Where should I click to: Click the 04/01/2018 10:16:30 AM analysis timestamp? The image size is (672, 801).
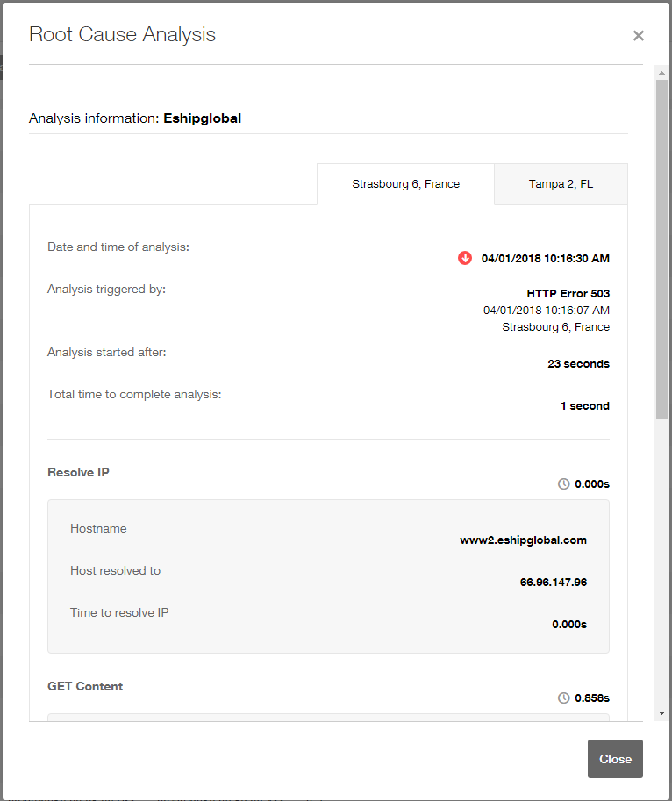coord(545,259)
